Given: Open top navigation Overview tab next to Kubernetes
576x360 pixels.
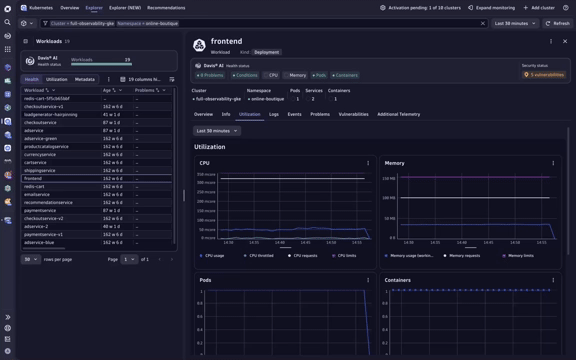Looking at the screenshot, I should (69, 8).
